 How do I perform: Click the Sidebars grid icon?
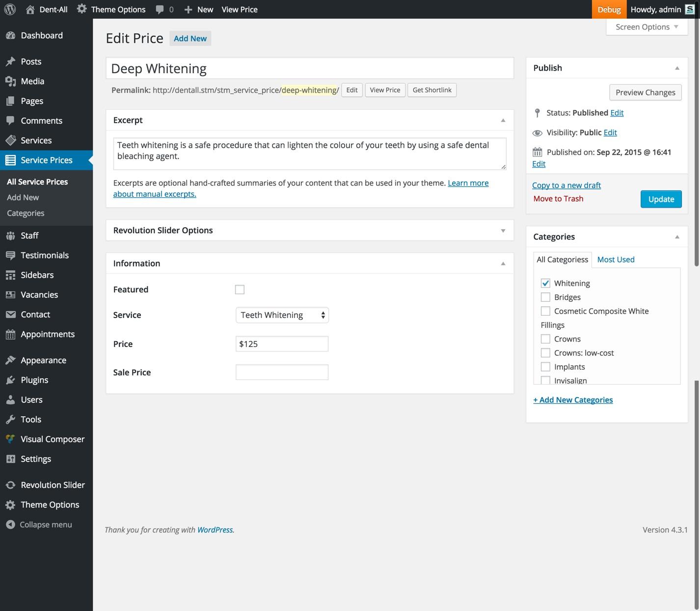(x=10, y=275)
